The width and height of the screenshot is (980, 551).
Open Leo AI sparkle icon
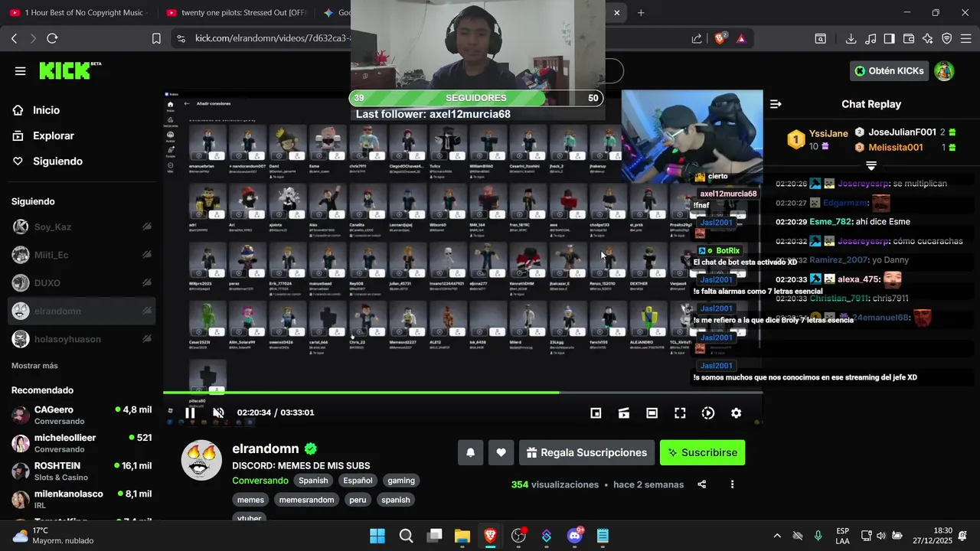click(x=928, y=38)
